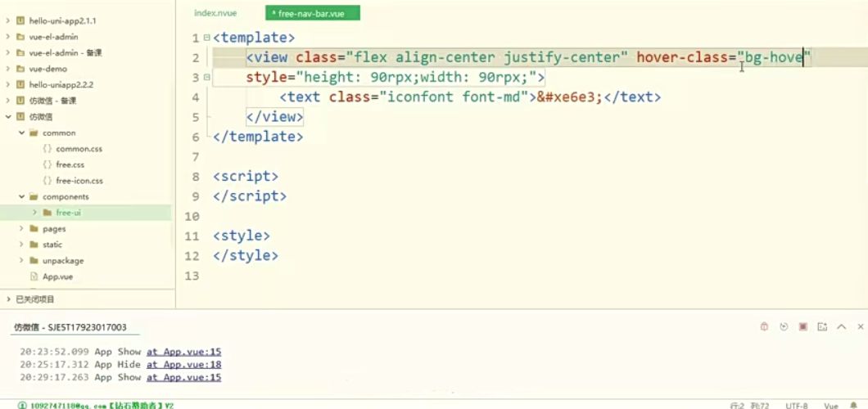This screenshot has height=409, width=868.
Task: Expand the unpackage folder
Action: point(22,261)
